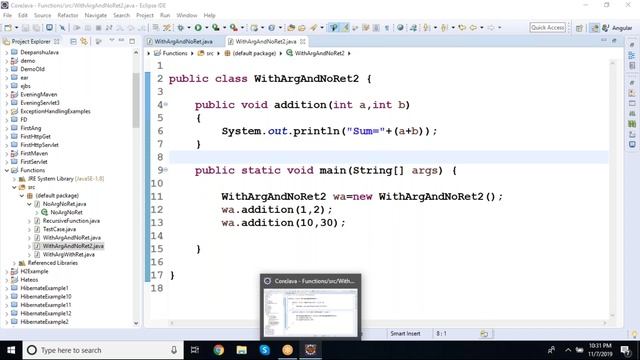
Task: Open the Navigate menu
Action: click(x=96, y=15)
